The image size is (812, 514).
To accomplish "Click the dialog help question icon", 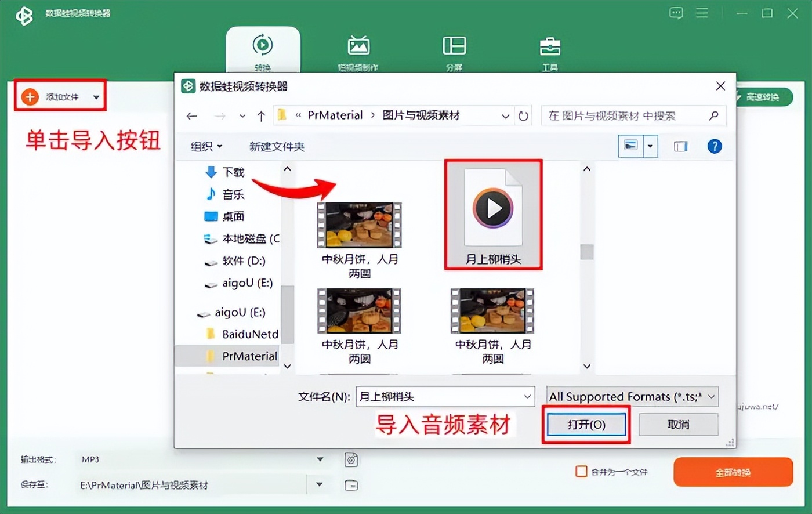I will point(715,146).
